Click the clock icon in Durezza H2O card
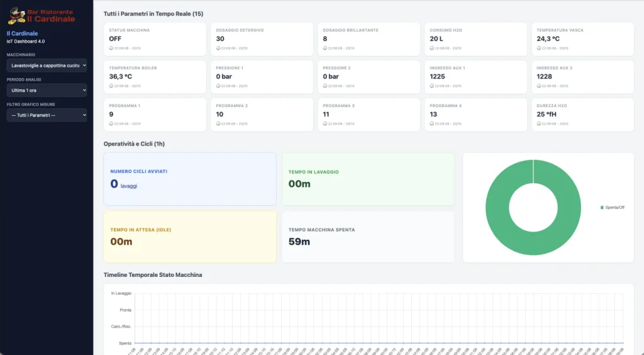 [539, 123]
